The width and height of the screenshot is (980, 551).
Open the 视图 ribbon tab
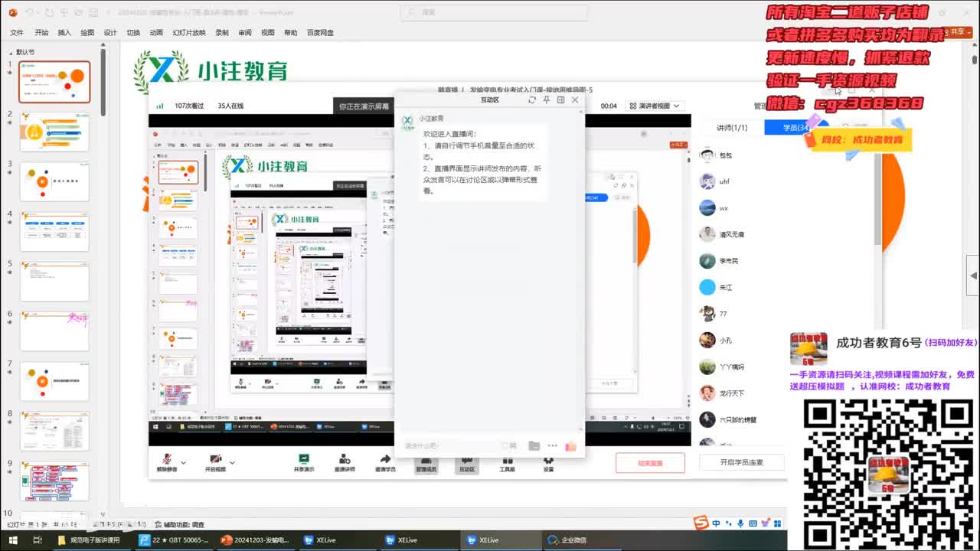[268, 33]
